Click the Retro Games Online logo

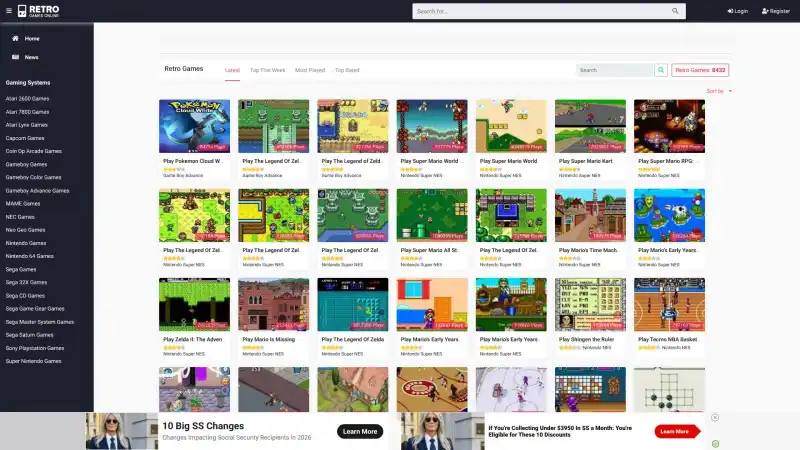click(38, 11)
